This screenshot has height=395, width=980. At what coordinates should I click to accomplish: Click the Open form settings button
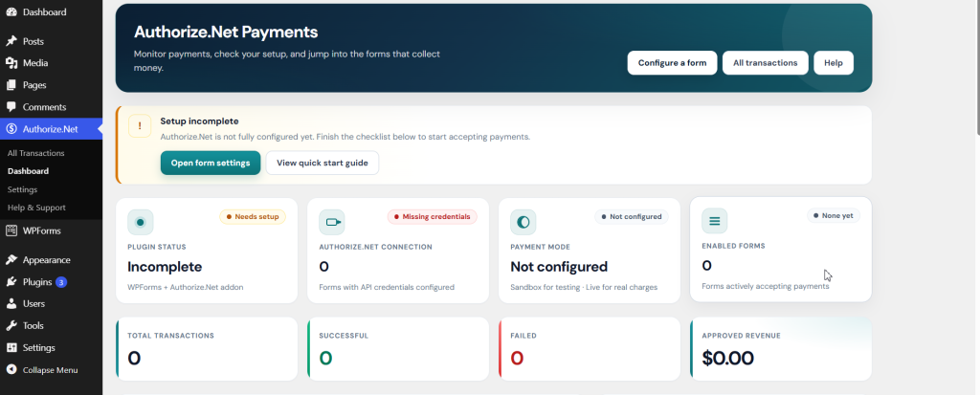[211, 163]
